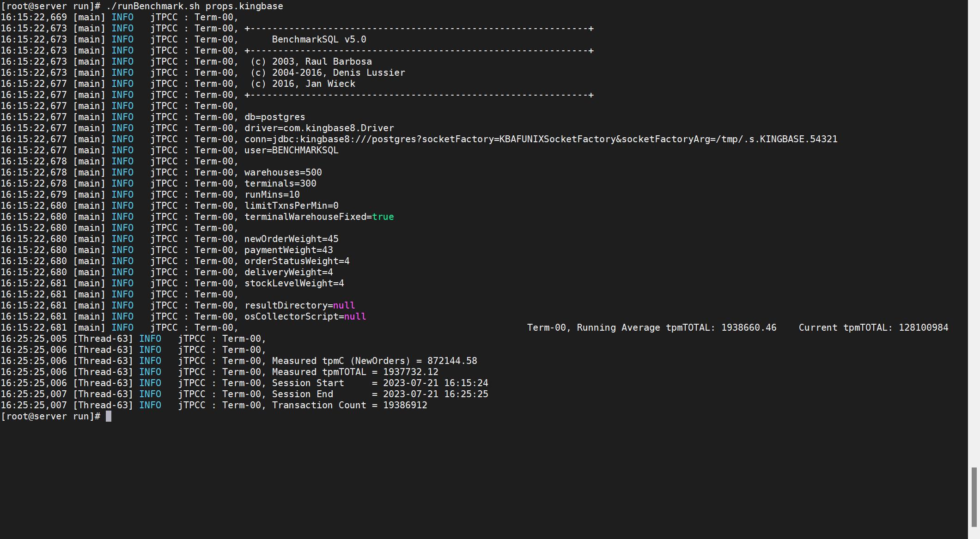Click the Running Average tpmTOTAL text
The width and height of the screenshot is (980, 539).
pos(651,327)
